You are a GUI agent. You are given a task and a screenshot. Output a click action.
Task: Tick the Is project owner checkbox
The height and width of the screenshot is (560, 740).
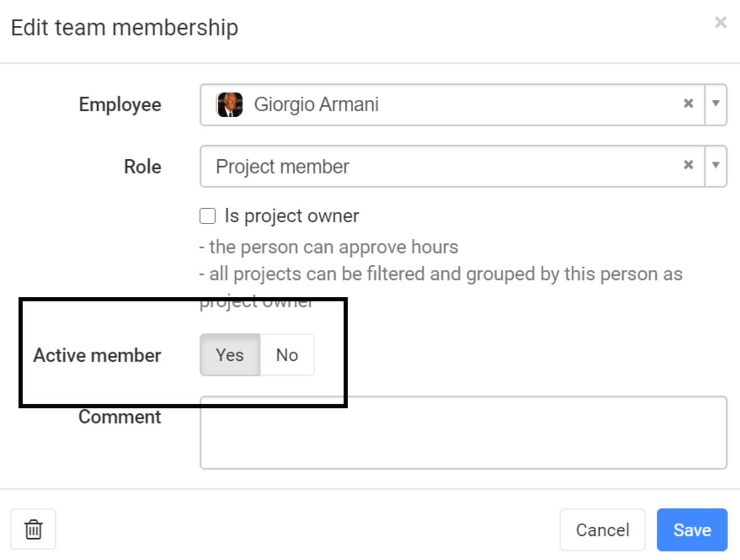(208, 216)
